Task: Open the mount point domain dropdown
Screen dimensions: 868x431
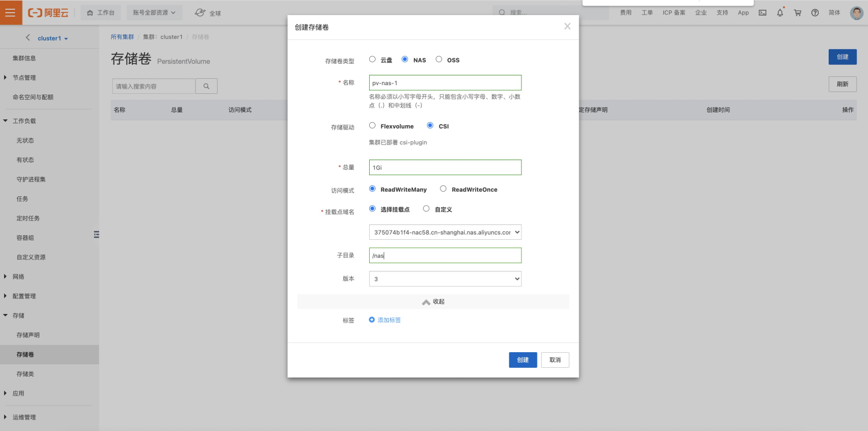Action: 445,232
